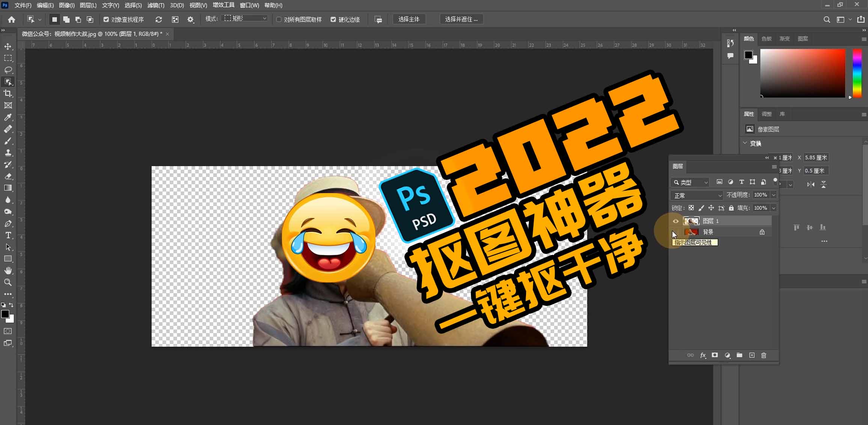
Task: Switch to the 色板 tab
Action: (x=767, y=39)
